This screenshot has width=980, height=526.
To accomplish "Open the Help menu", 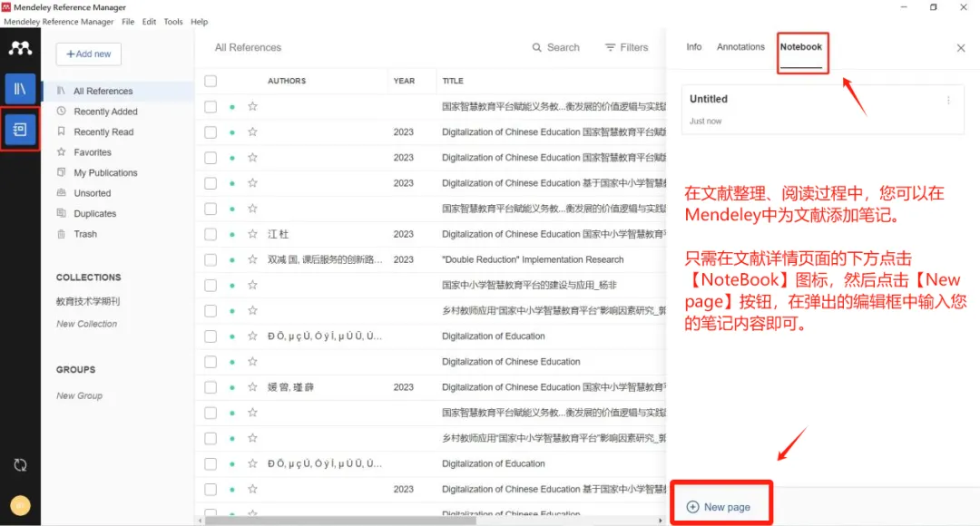I will [200, 22].
